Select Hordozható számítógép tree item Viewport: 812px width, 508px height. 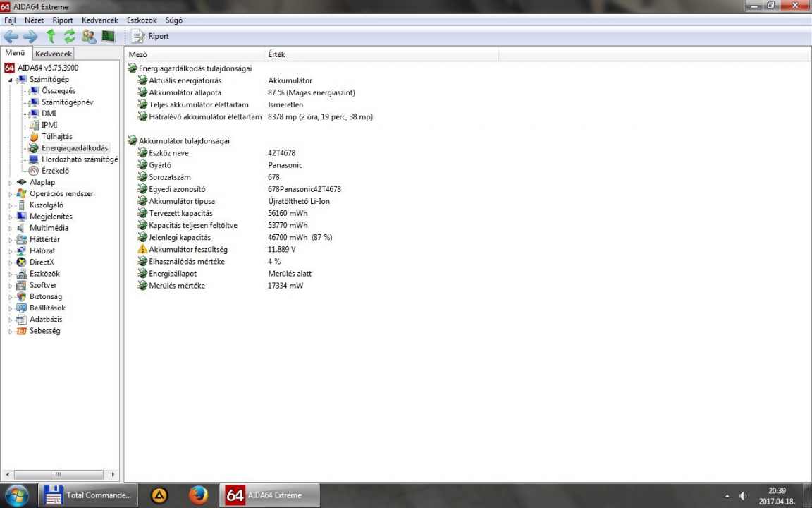[80, 159]
